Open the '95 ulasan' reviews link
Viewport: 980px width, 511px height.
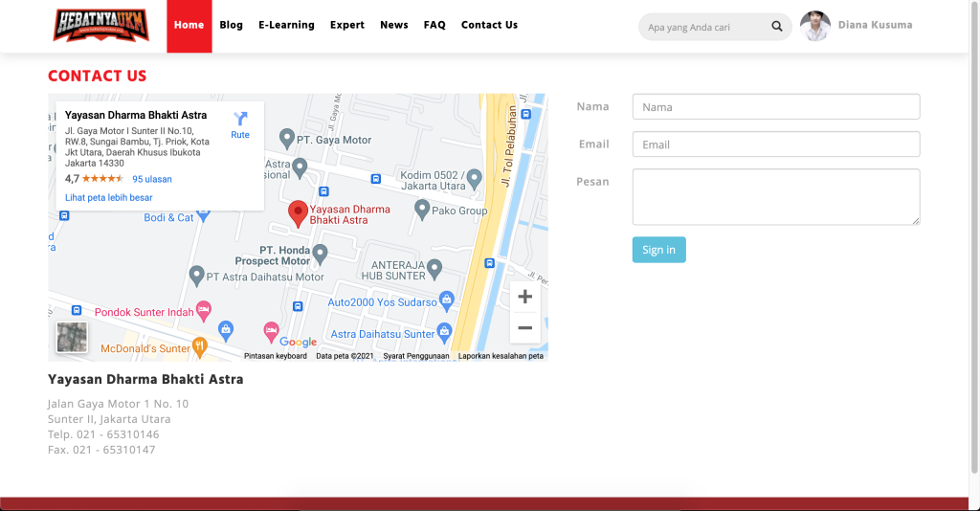point(152,179)
